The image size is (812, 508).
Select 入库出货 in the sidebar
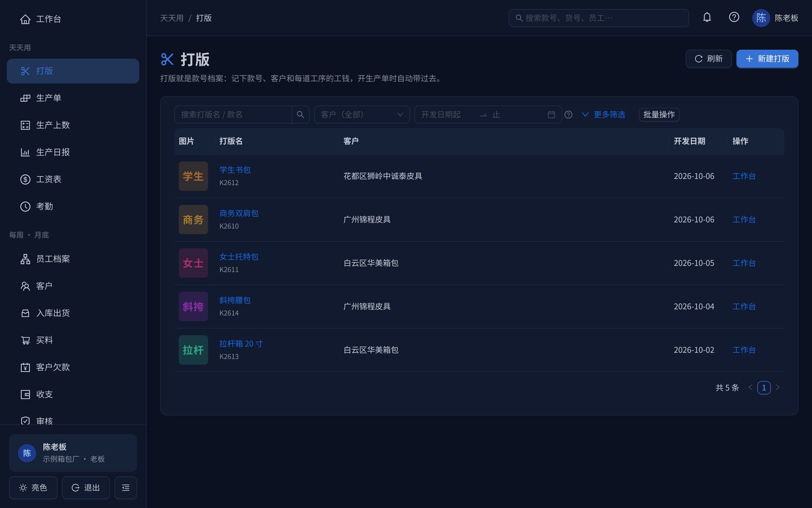pyautogui.click(x=73, y=313)
